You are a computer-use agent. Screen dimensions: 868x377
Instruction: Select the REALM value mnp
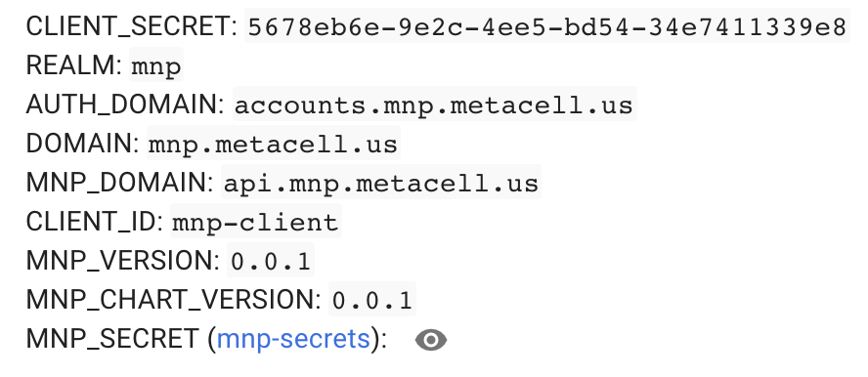(x=156, y=65)
